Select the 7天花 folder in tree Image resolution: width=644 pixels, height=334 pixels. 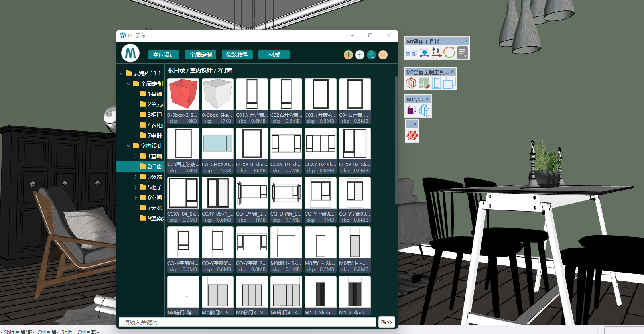coord(154,208)
